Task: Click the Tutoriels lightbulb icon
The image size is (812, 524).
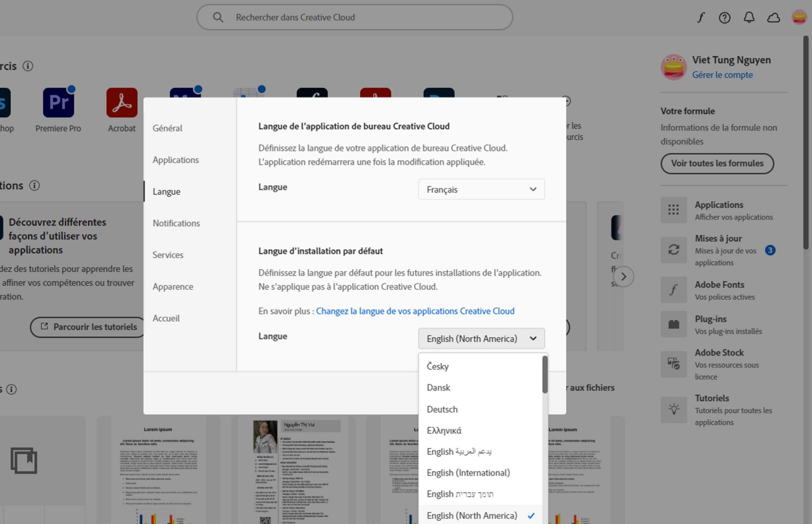Action: click(674, 409)
